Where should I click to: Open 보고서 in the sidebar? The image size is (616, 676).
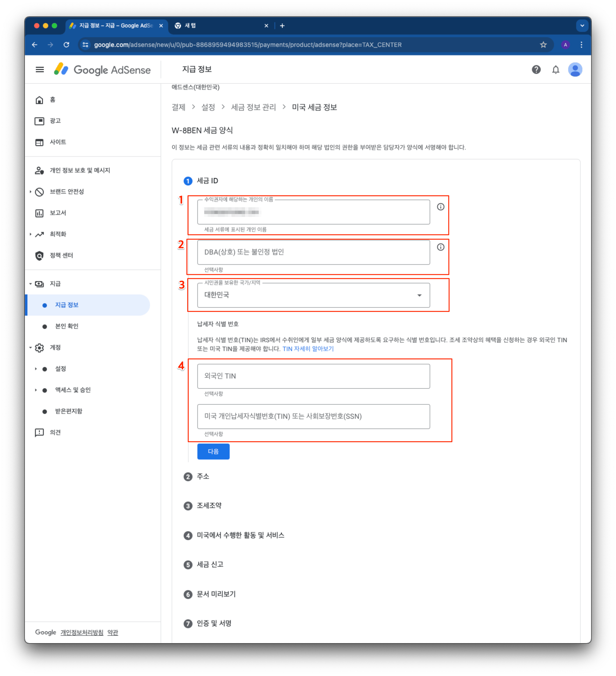(x=58, y=213)
